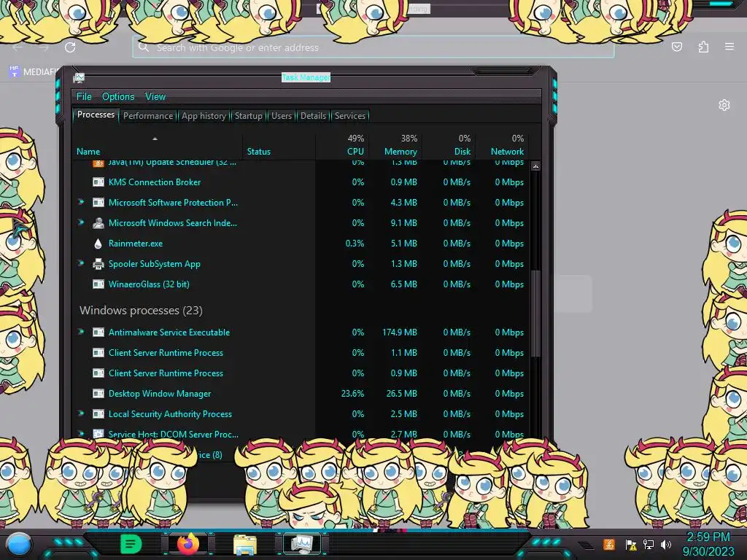Image resolution: width=747 pixels, height=560 pixels.
Task: Sort processes by Disk column
Action: (462, 152)
